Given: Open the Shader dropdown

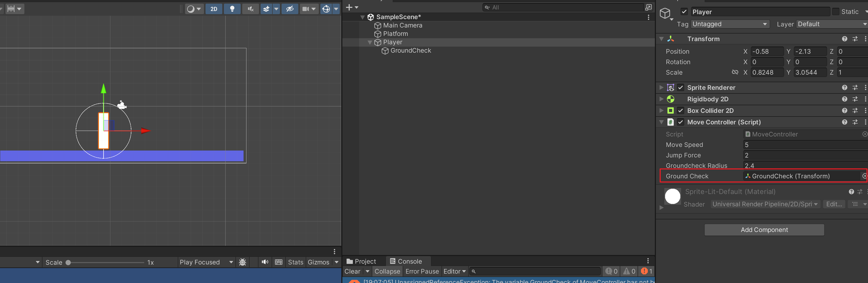Looking at the screenshot, I should click(765, 204).
